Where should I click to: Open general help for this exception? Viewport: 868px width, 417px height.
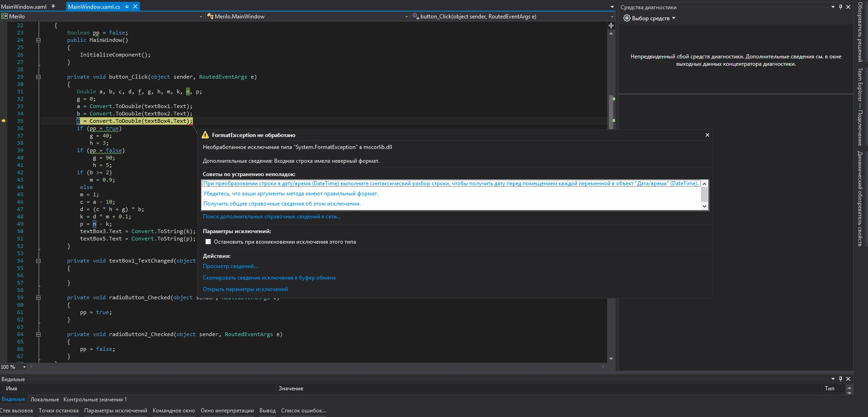tap(282, 204)
